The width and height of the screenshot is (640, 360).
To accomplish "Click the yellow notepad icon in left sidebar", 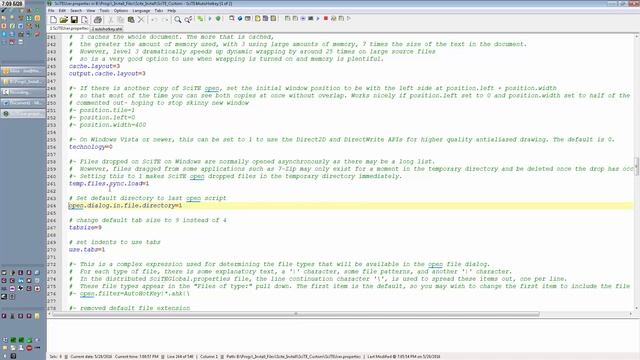I will pos(37,316).
